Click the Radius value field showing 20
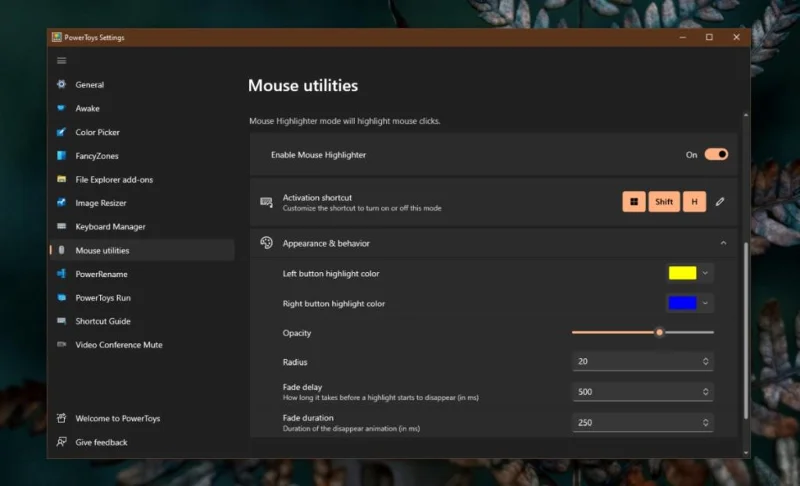The height and width of the screenshot is (486, 800). coord(642,361)
